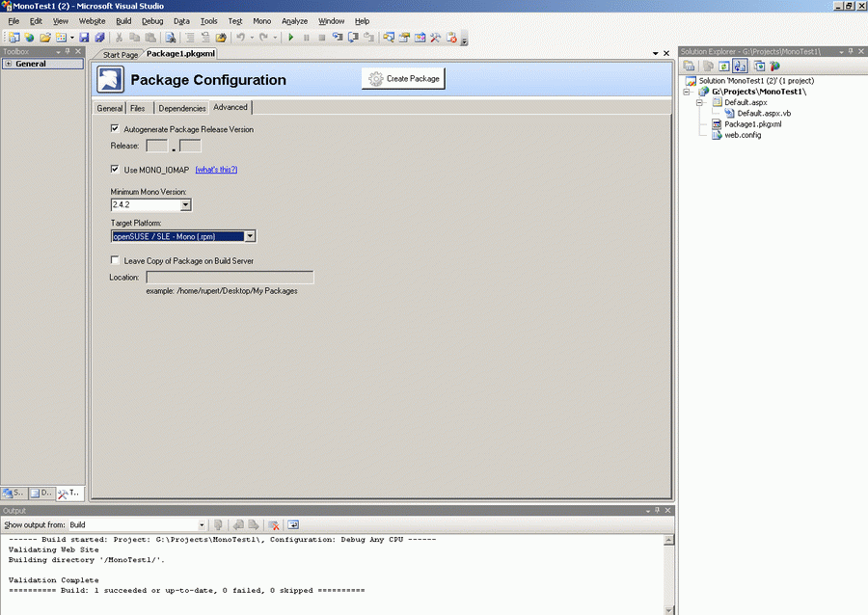Open the Undo history dropdown arrow
The width and height of the screenshot is (868, 615).
[252, 38]
